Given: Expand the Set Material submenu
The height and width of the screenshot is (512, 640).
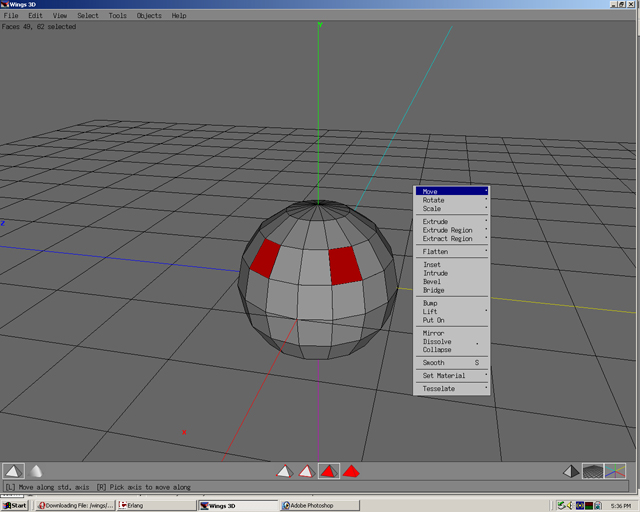Looking at the screenshot, I should (452, 376).
